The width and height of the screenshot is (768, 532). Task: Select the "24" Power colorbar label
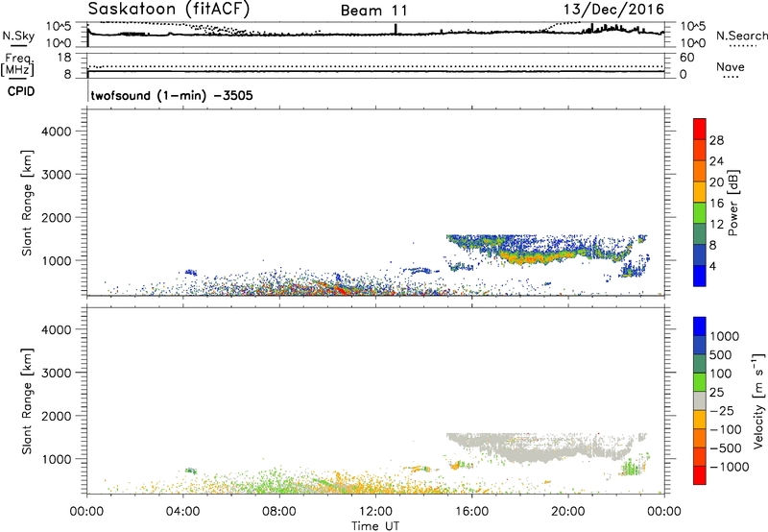click(716, 161)
